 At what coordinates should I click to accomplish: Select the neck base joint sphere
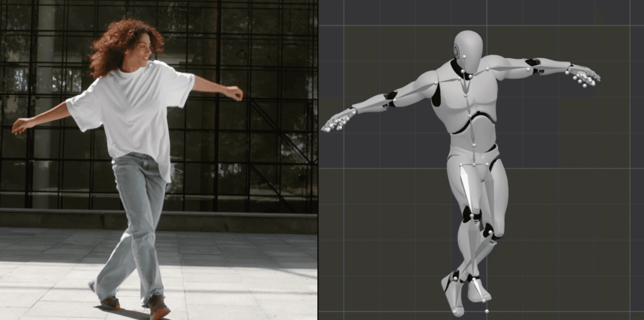(463, 71)
